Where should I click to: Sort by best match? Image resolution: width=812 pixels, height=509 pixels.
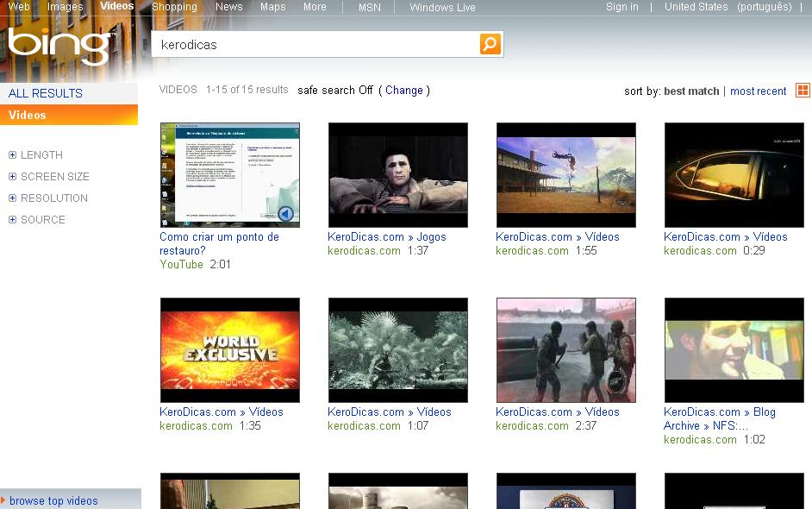coord(691,91)
